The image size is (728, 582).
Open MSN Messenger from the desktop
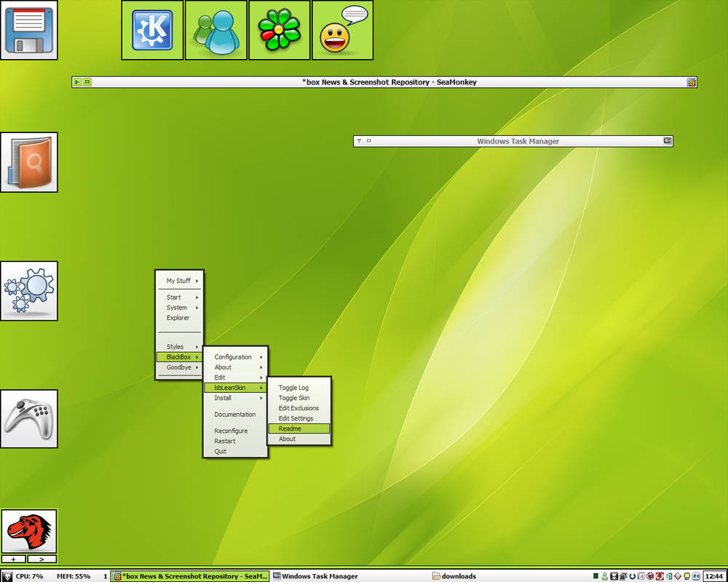click(x=215, y=29)
